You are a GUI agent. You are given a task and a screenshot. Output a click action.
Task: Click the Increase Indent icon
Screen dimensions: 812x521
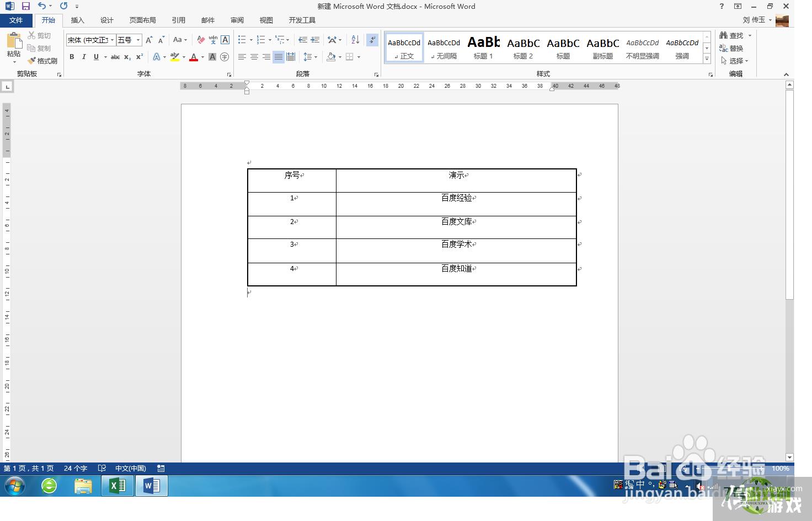click(315, 40)
